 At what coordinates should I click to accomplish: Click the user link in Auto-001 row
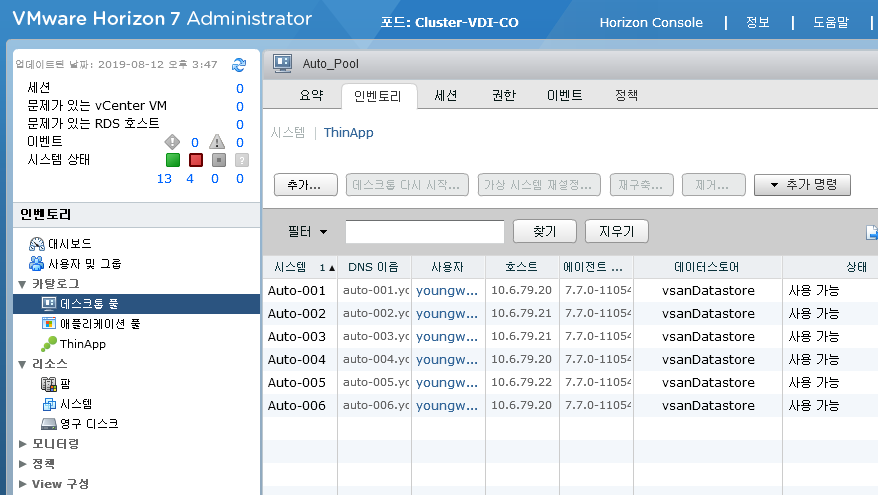point(447,291)
